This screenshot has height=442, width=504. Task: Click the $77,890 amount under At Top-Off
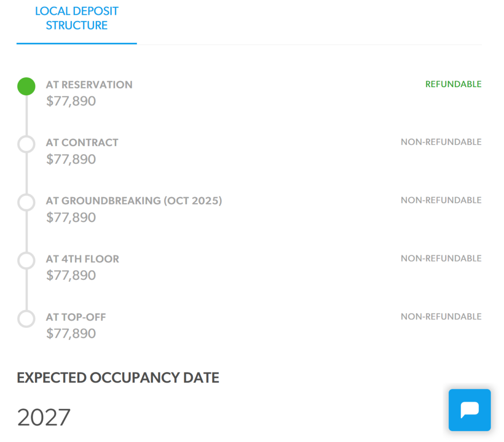coord(71,333)
